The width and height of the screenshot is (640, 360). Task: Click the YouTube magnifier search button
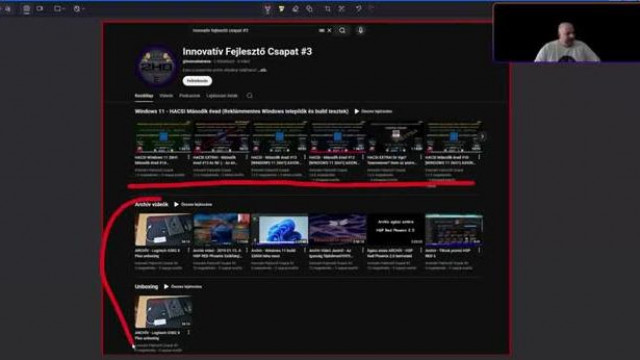point(342,30)
